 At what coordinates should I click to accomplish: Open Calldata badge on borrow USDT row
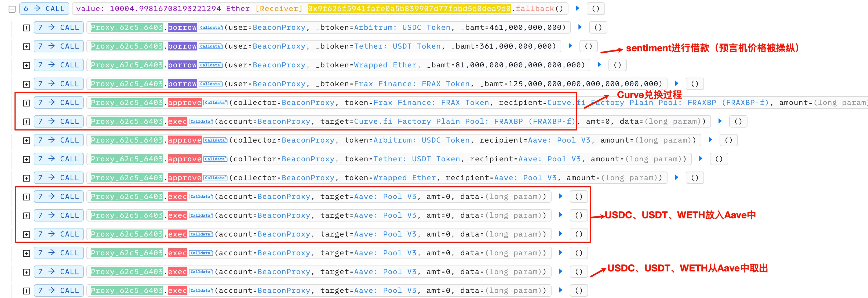coord(210,46)
